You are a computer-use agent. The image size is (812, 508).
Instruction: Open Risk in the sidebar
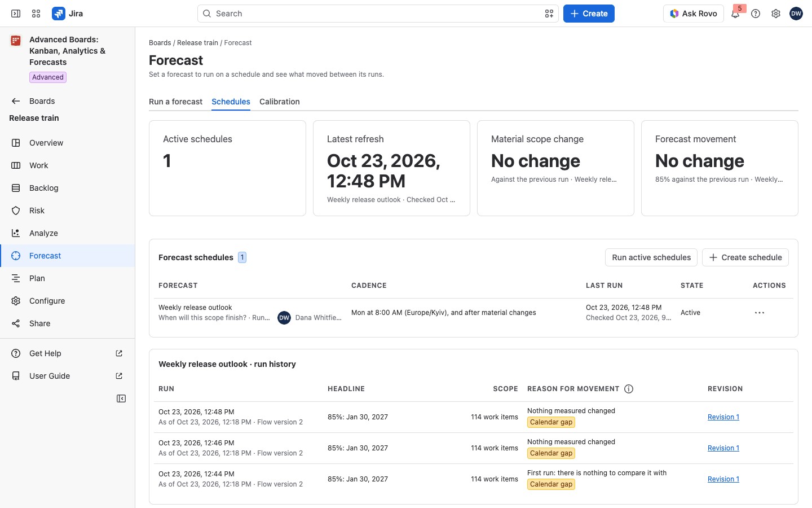tap(68, 211)
